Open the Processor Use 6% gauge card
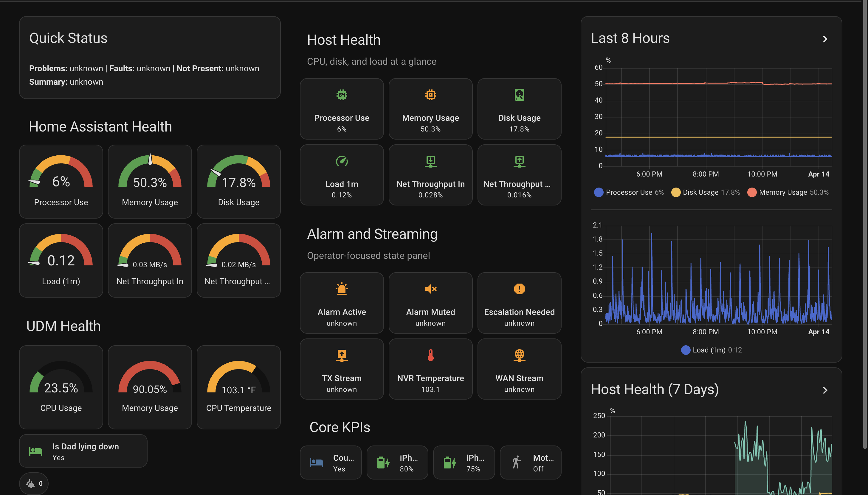868x495 pixels. pyautogui.click(x=61, y=182)
